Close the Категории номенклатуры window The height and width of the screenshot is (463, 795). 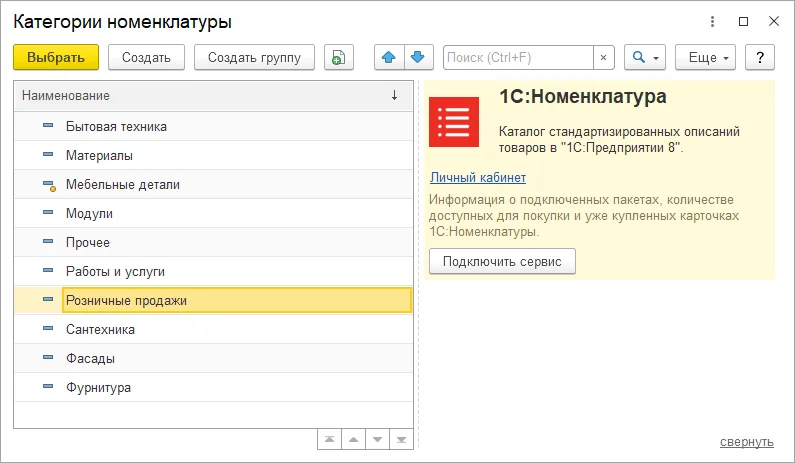click(774, 21)
